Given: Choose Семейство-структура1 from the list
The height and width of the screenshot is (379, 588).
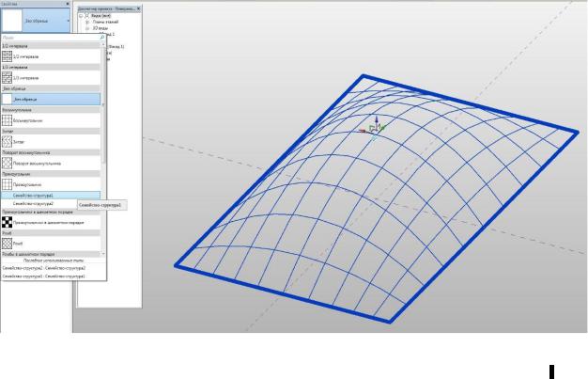Looking at the screenshot, I should coord(51,196).
